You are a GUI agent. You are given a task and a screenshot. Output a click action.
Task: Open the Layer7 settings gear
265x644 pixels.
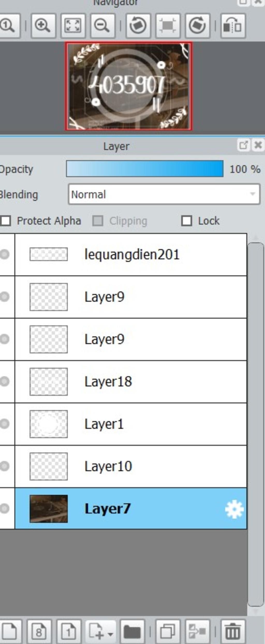click(x=234, y=509)
